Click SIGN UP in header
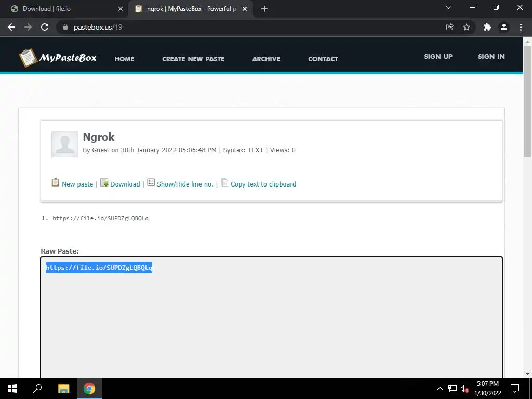Viewport: 532px width, 399px height. (438, 56)
